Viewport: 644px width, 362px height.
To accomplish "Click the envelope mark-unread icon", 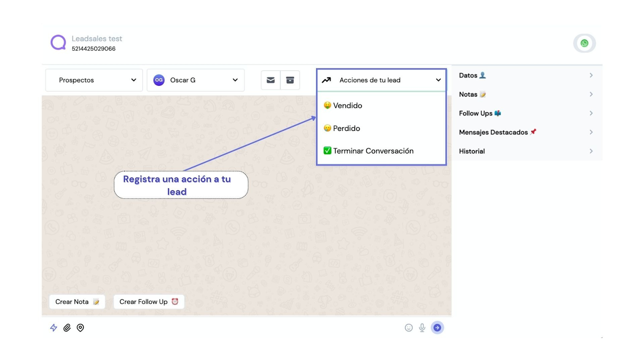I will [x=271, y=80].
